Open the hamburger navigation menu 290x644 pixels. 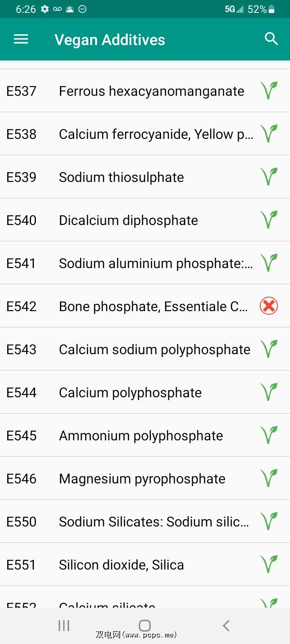click(x=21, y=39)
